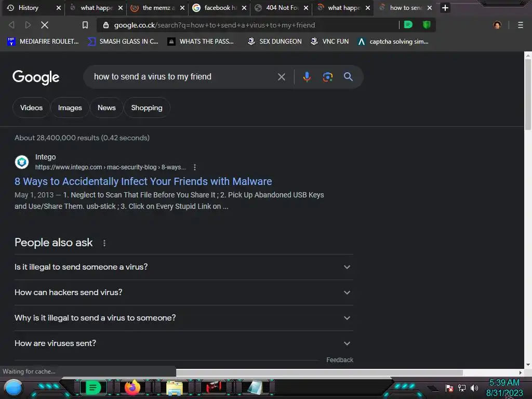This screenshot has width=532, height=399.
Task: Open the captcha solving sim... bookmark
Action: [393, 42]
